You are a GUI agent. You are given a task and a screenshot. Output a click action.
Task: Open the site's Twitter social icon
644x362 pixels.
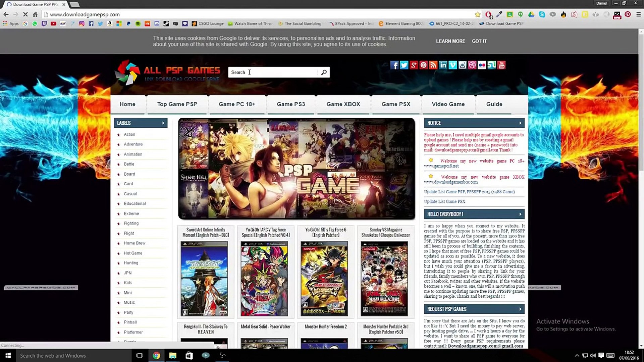click(404, 65)
